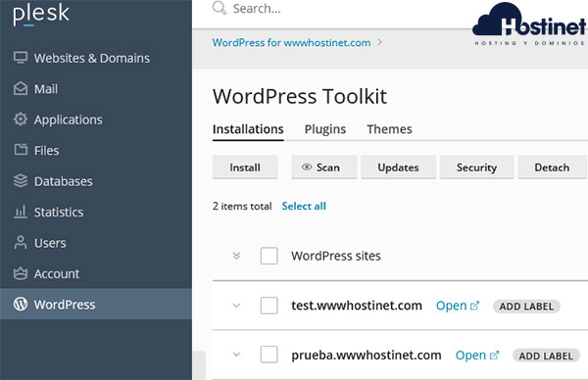Click the WordPress Toolkit heading
The height and width of the screenshot is (380, 588).
click(x=300, y=96)
